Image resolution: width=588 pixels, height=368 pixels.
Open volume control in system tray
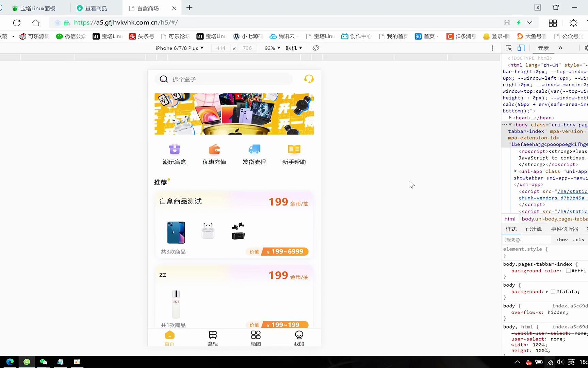click(560, 362)
